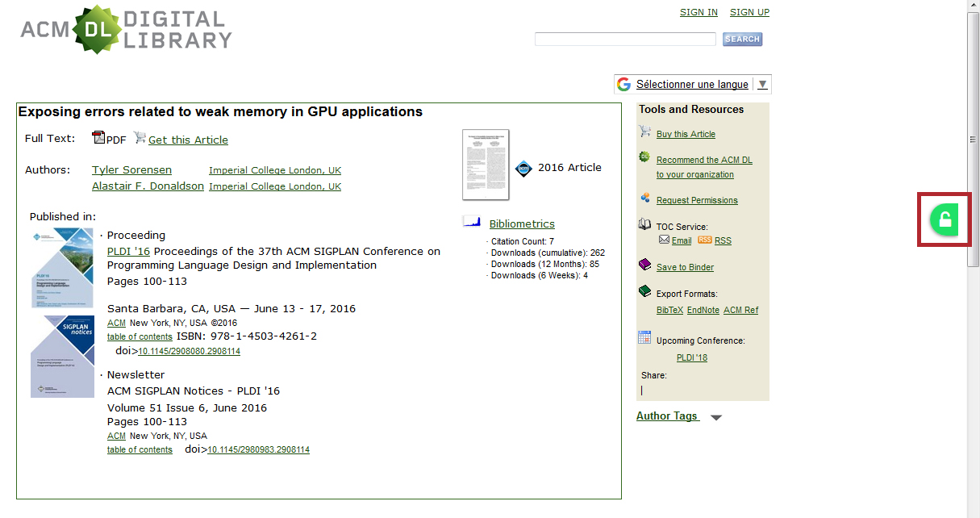980x518 pixels.
Task: Click the TOC Service book icon
Action: click(644, 224)
